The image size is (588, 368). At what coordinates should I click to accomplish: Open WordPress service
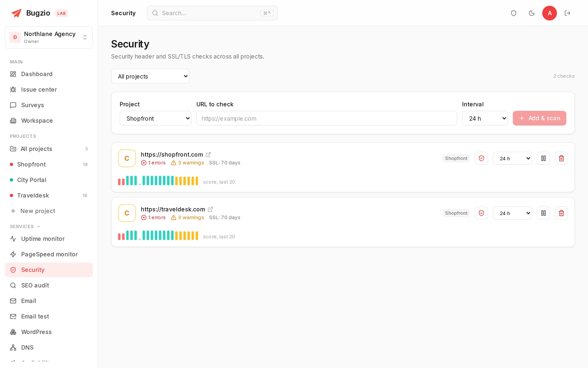[x=49, y=332]
